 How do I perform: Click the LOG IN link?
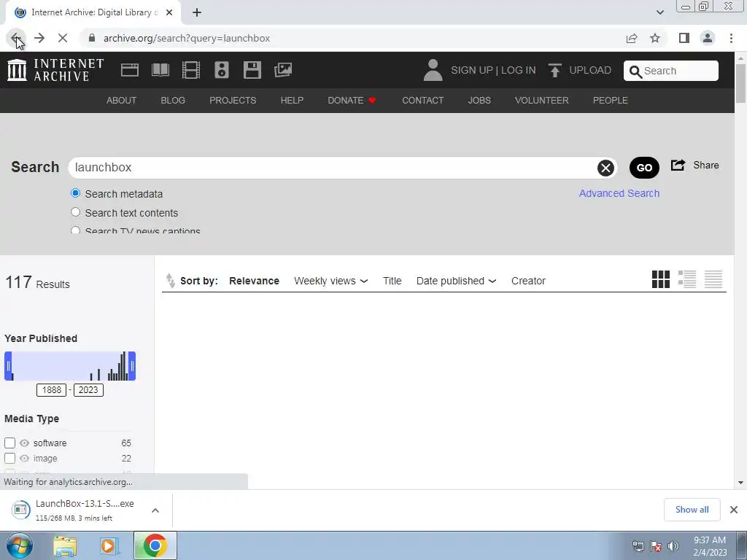point(519,70)
